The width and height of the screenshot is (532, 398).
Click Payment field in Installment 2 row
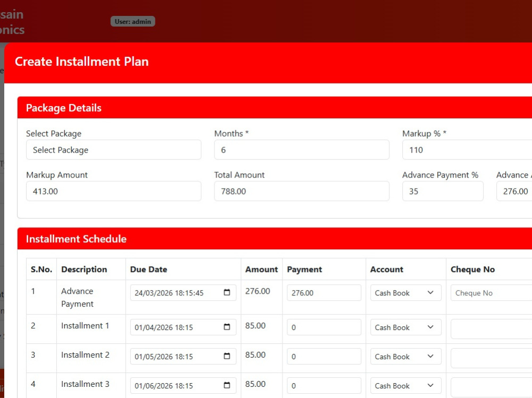point(324,357)
